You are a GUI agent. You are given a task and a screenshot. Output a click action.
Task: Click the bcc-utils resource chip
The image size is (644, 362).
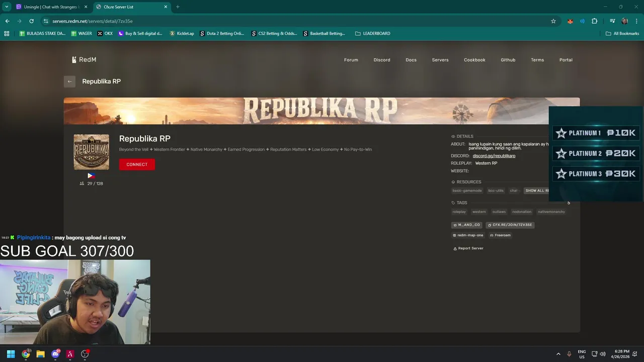pos(496,191)
